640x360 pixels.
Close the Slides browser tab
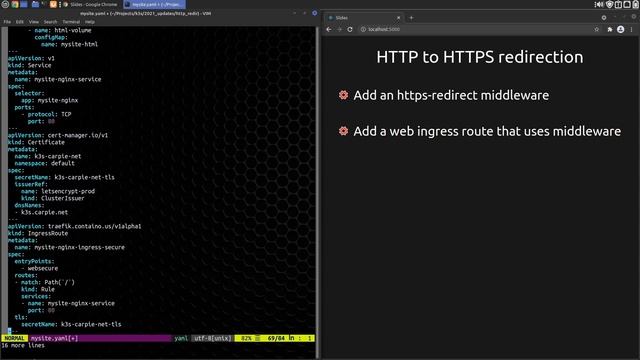click(x=399, y=18)
